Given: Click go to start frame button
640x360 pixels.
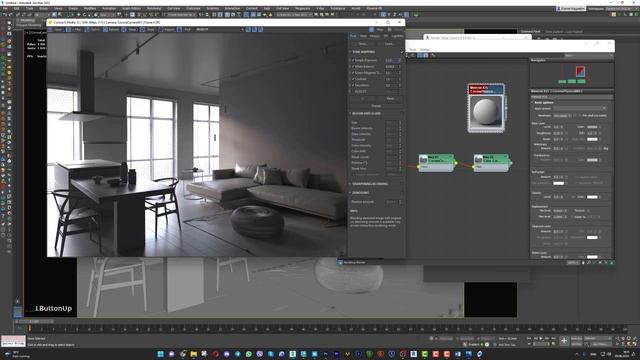Looking at the screenshot, I should (529, 338).
